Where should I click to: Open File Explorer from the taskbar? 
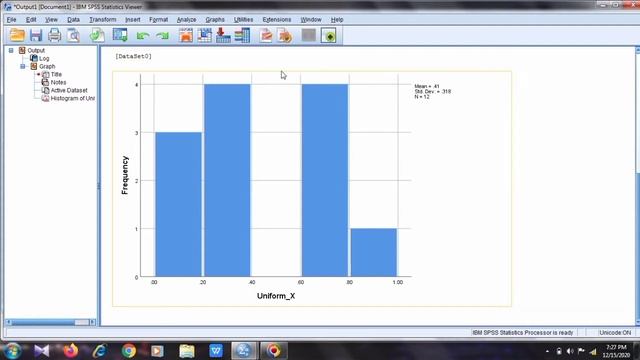tap(187, 351)
